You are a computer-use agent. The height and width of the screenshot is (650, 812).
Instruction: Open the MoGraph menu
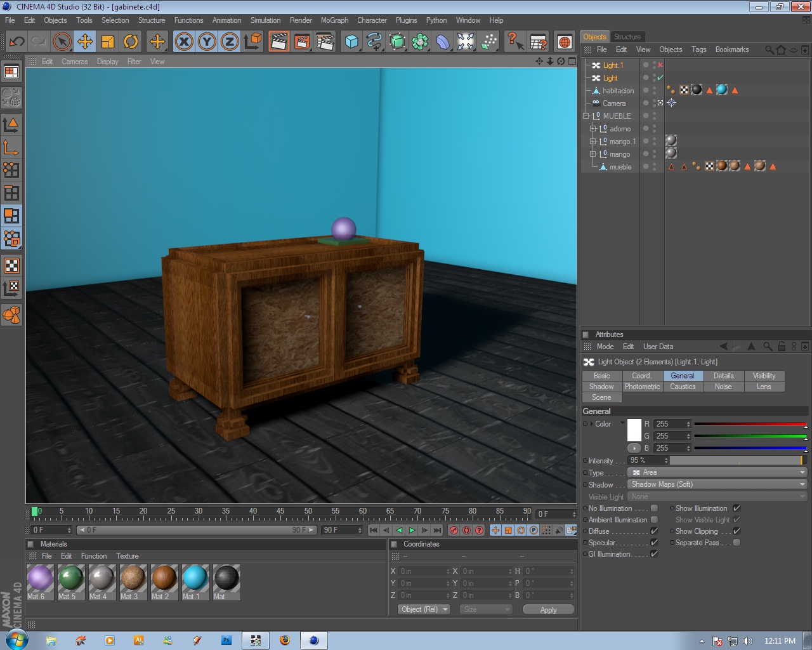tap(334, 20)
